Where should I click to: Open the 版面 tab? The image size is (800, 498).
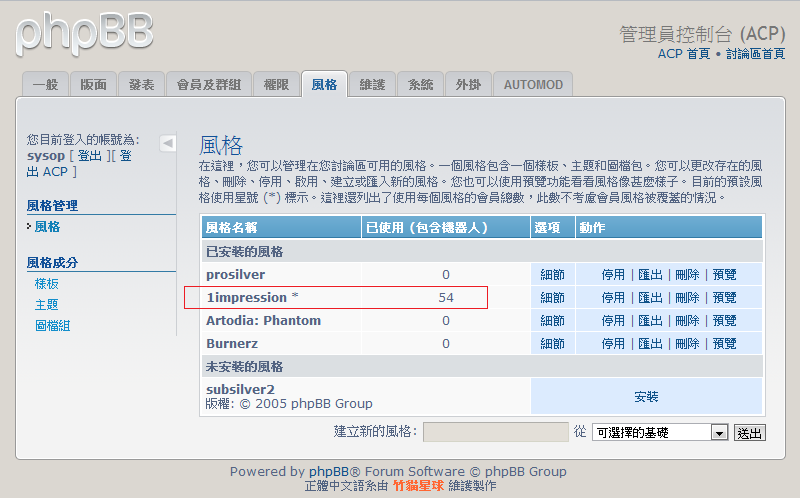click(x=93, y=85)
